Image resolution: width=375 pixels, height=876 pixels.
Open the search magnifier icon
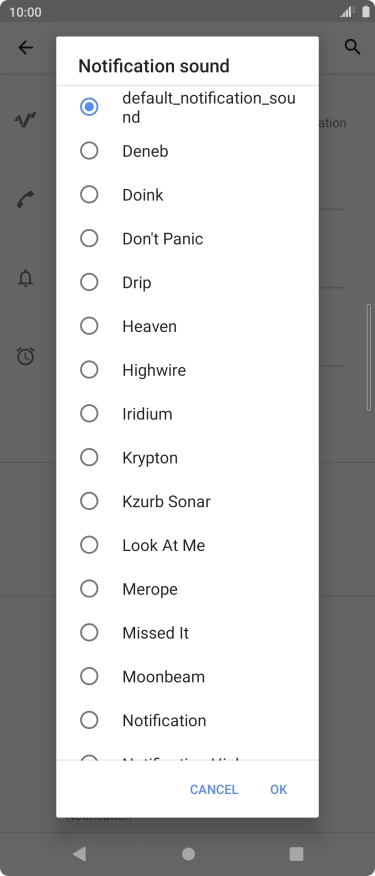352,47
